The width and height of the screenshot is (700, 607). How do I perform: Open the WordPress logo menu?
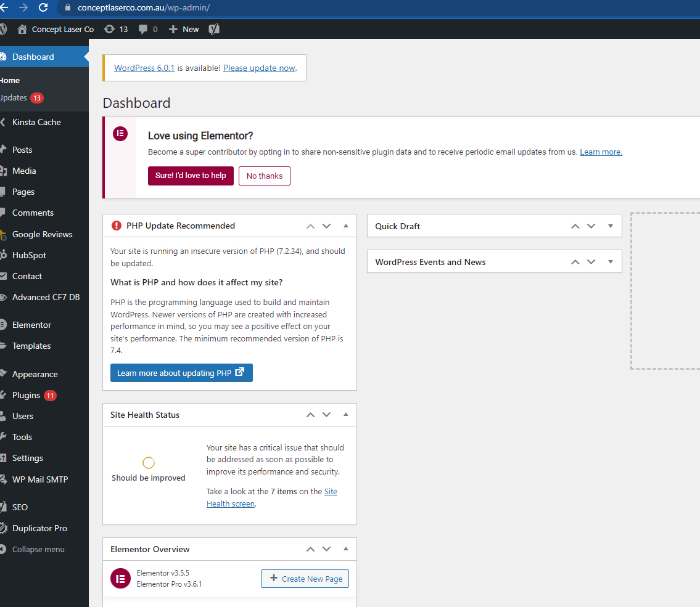coord(3,30)
